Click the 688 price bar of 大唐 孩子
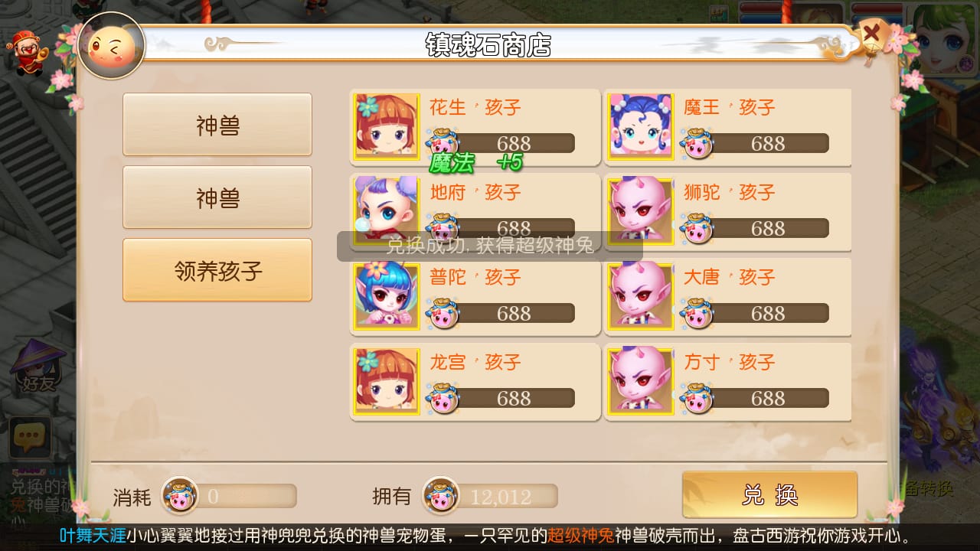The height and width of the screenshot is (551, 980). tap(766, 313)
